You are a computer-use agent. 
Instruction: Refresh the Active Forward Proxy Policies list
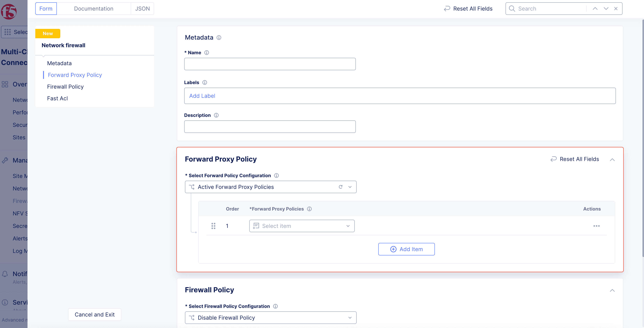pyautogui.click(x=340, y=187)
